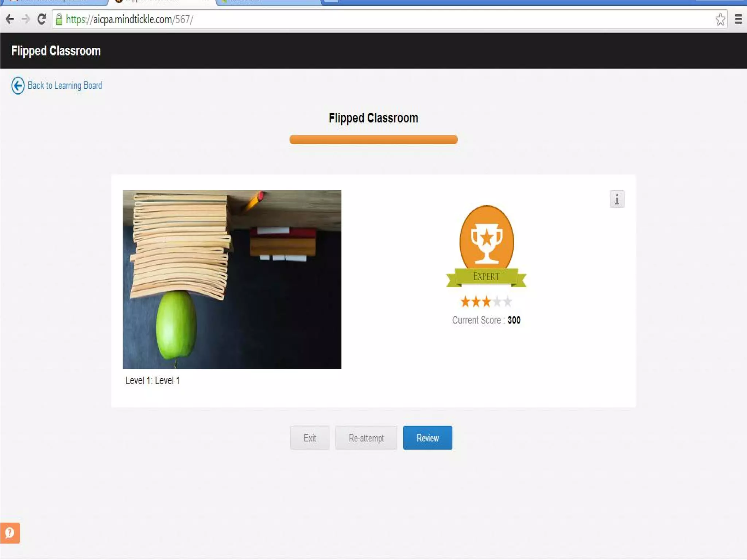
Task: Click the orange progress bar
Action: pyautogui.click(x=373, y=140)
